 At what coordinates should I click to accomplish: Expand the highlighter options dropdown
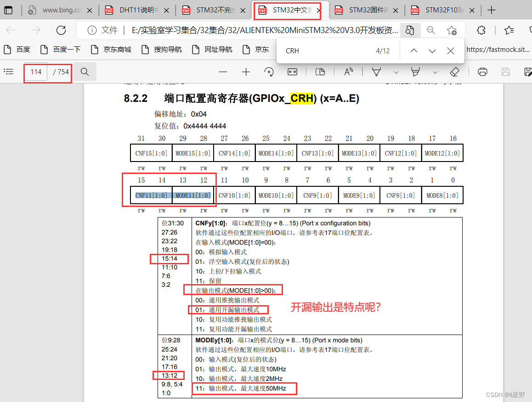point(435,72)
